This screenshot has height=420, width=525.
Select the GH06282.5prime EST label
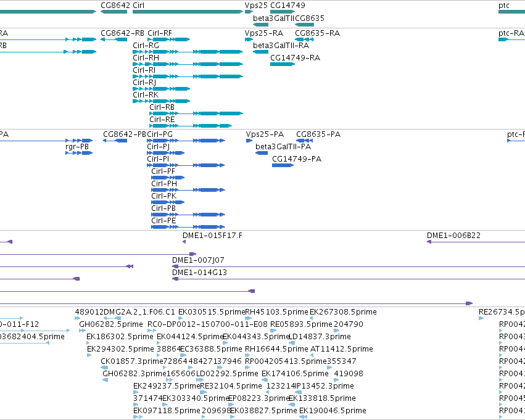tap(111, 324)
